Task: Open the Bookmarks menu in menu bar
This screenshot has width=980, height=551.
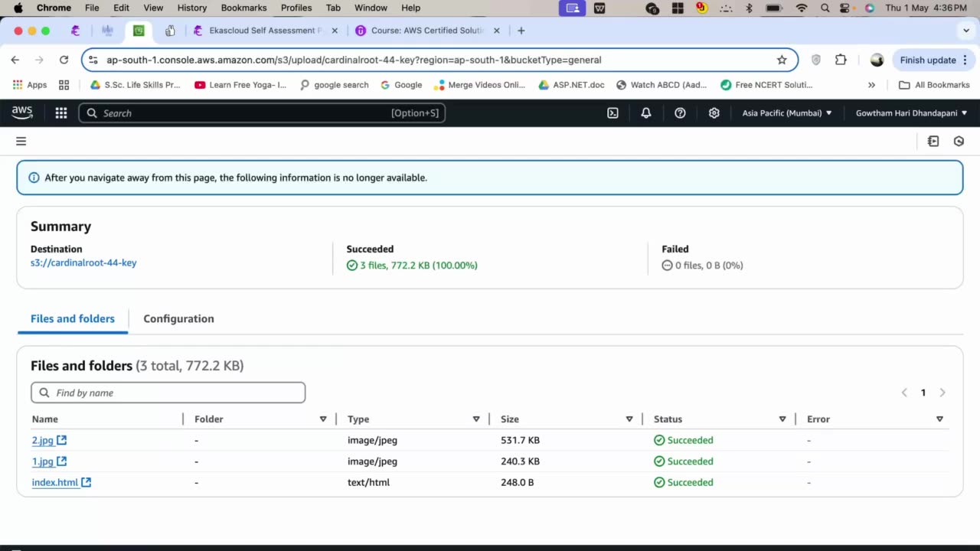Action: tap(243, 8)
